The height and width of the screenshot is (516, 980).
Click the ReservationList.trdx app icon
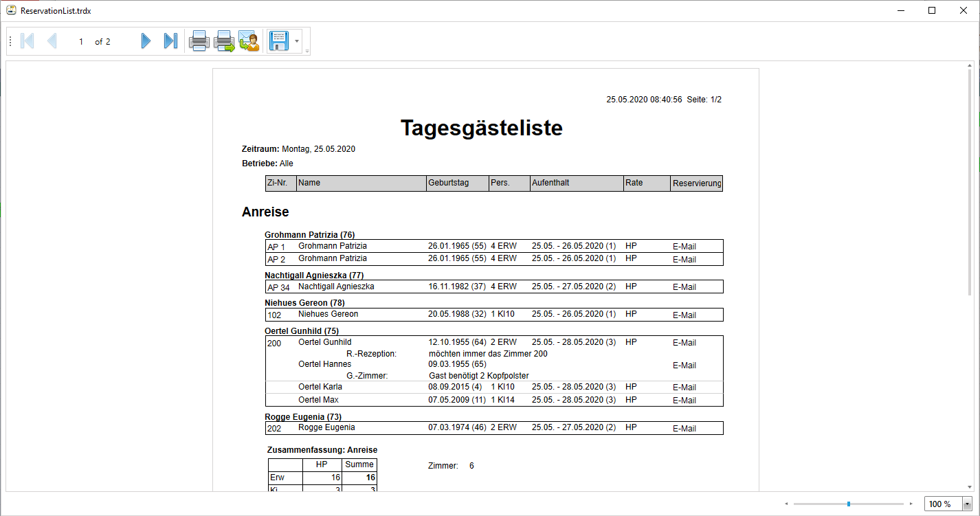click(x=11, y=10)
